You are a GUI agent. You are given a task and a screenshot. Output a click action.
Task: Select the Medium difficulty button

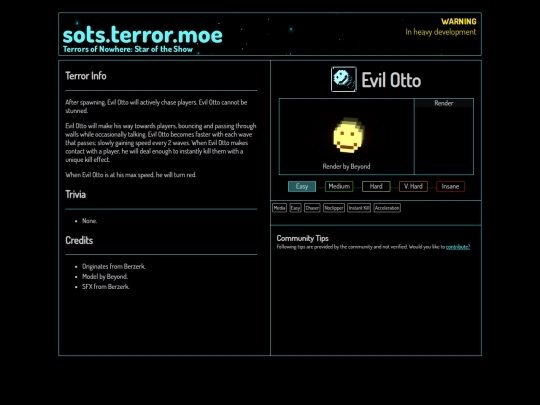click(x=339, y=186)
